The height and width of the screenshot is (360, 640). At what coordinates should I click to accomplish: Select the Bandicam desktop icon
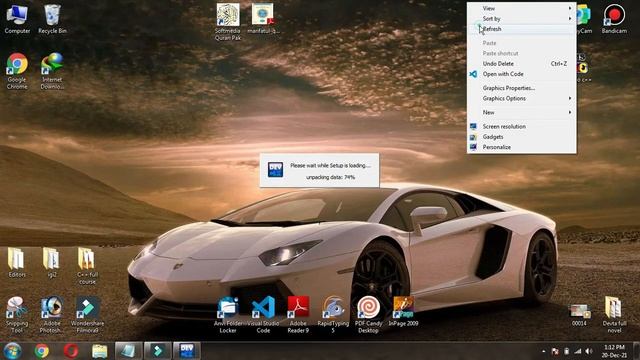pyautogui.click(x=614, y=19)
